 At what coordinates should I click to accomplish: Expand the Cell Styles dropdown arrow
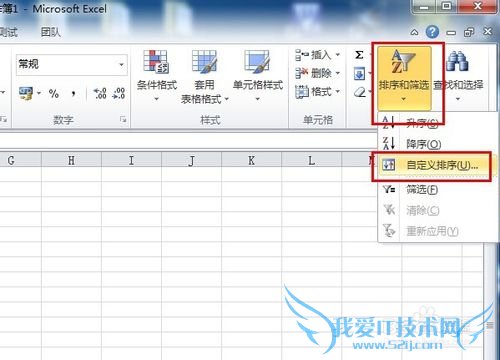click(257, 99)
